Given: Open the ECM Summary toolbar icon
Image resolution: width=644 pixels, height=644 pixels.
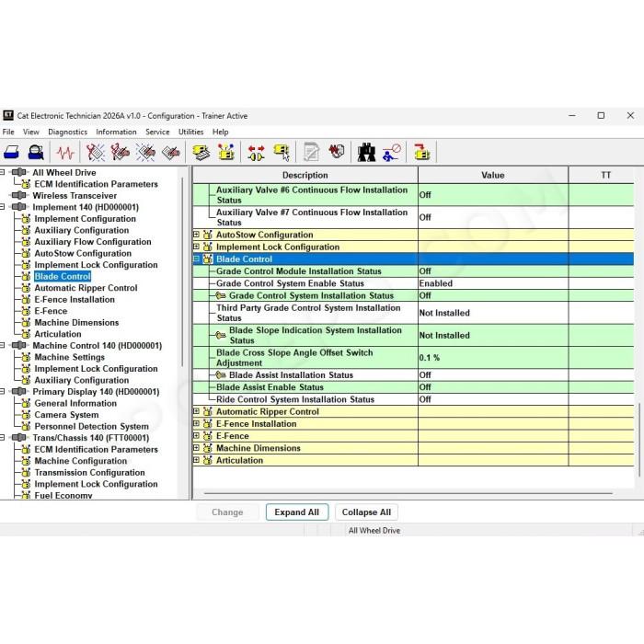Looking at the screenshot, I should tap(201, 153).
